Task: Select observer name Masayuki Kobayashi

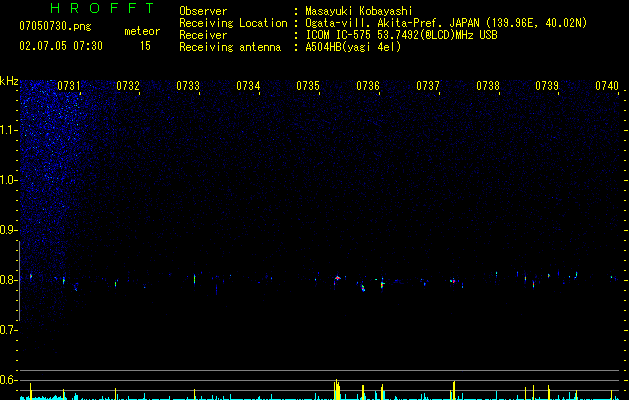Action: 359,11
